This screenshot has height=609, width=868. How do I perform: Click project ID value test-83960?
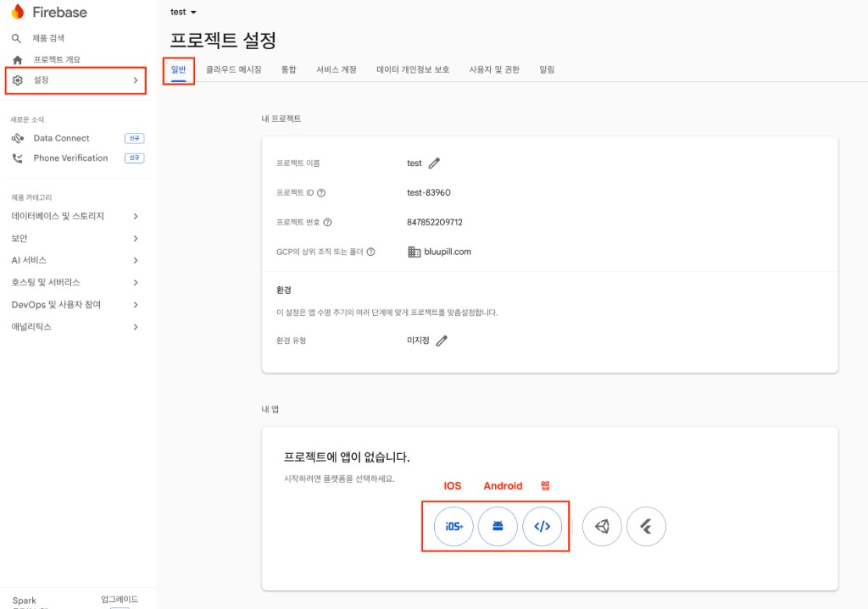point(428,192)
